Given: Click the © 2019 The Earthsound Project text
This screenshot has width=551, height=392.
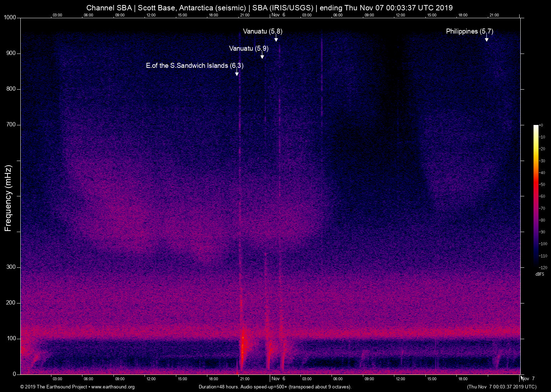Looking at the screenshot, I should (x=54, y=387).
